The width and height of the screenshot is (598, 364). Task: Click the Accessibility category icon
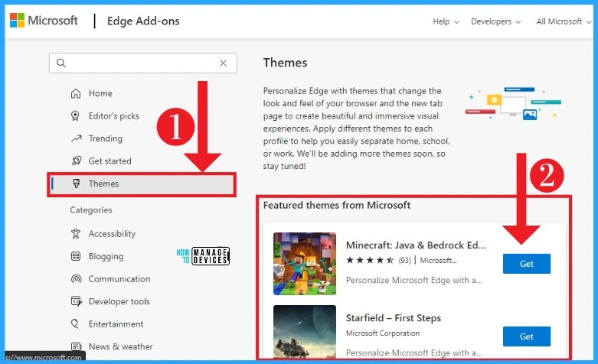(76, 233)
